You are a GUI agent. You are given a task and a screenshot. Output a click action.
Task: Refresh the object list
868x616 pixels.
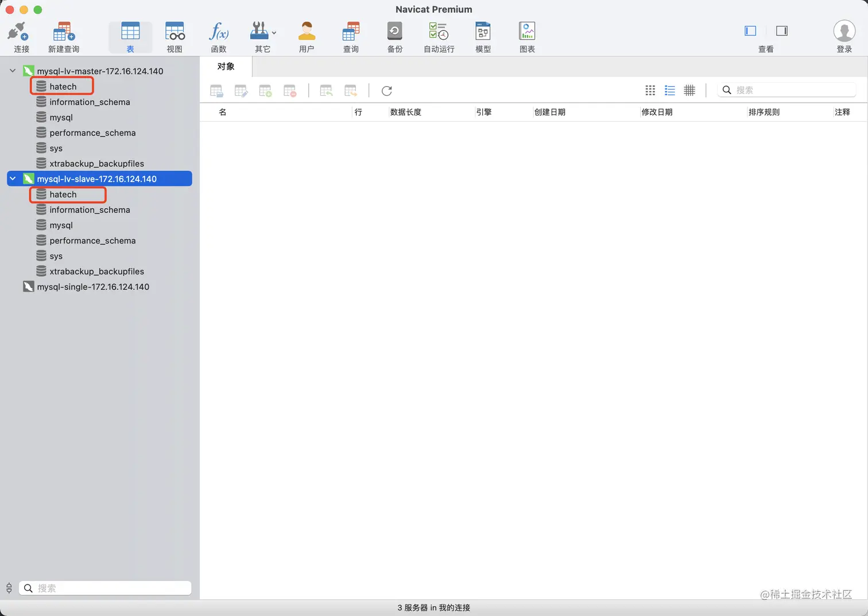click(387, 91)
